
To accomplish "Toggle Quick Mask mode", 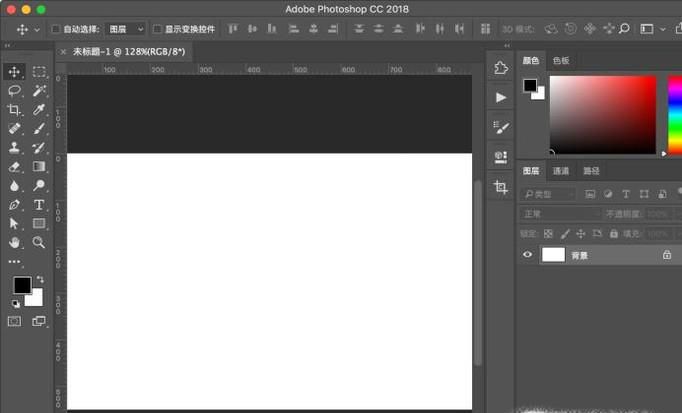I will [x=14, y=321].
